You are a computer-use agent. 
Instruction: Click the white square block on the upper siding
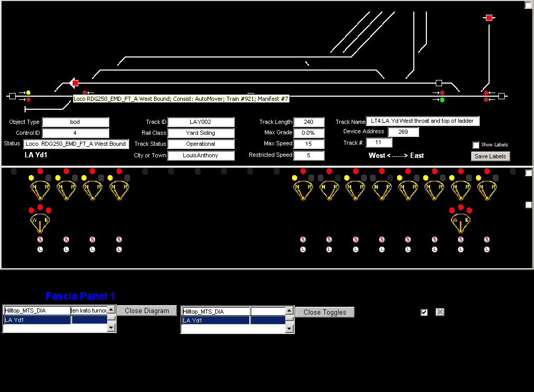pyautogui.click(x=439, y=83)
